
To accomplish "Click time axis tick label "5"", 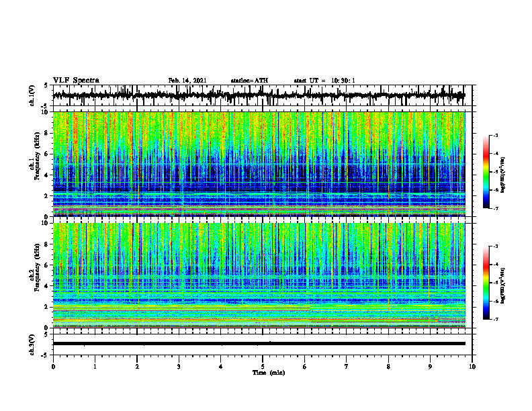I will pyautogui.click(x=263, y=367).
